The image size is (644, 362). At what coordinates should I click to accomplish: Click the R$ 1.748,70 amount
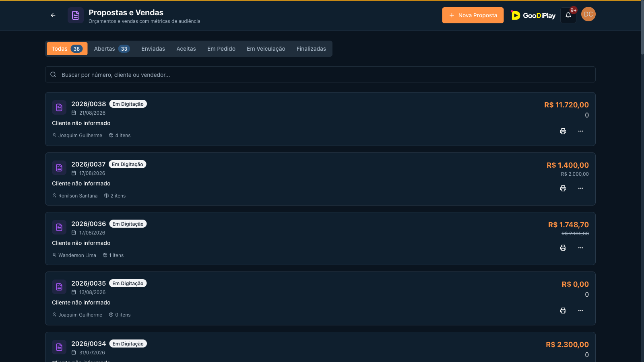[x=568, y=224]
